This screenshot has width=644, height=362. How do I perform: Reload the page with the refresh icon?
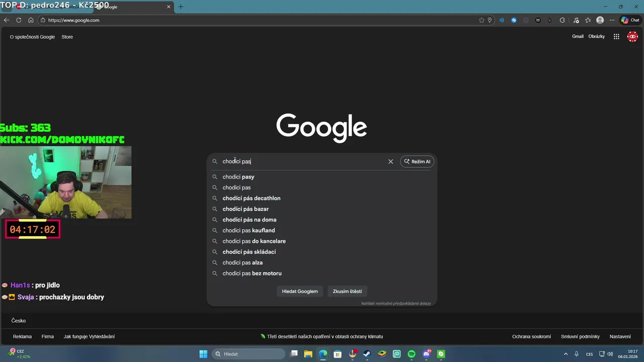point(19,20)
